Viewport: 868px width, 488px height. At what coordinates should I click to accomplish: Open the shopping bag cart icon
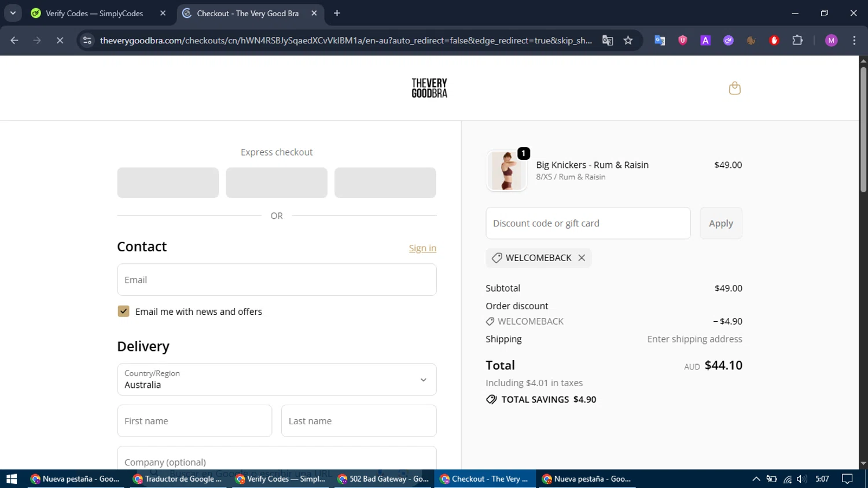pos(734,88)
